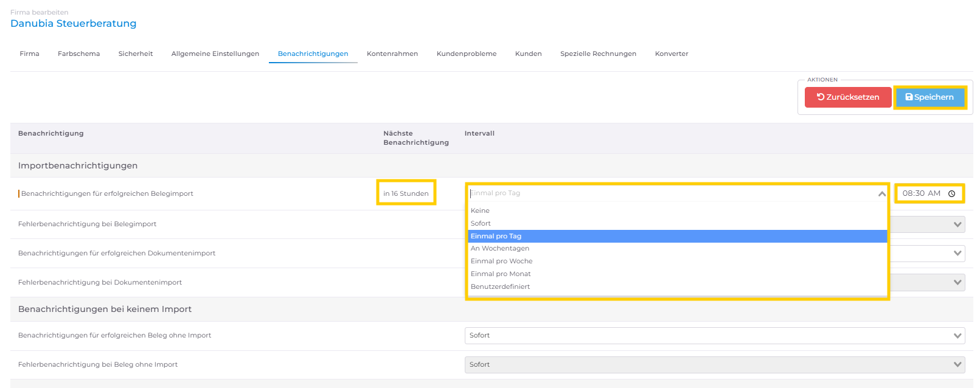Switch to Kontenrahmen tab

[392, 54]
